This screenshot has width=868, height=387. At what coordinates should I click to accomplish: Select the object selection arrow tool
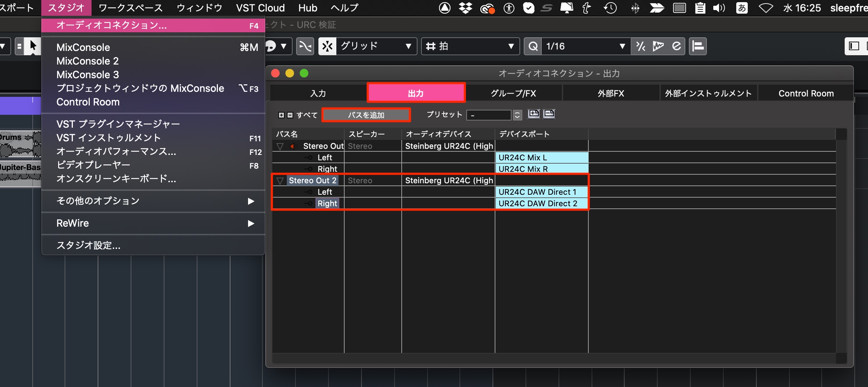(x=33, y=46)
